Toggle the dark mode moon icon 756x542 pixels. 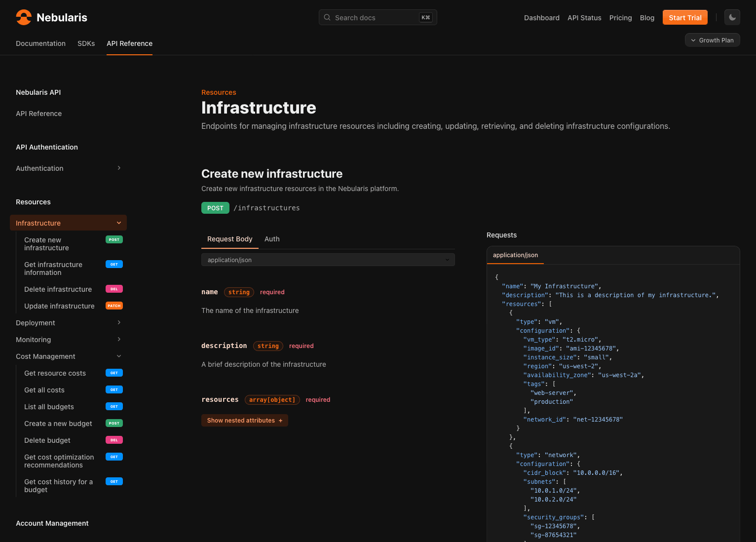point(732,17)
